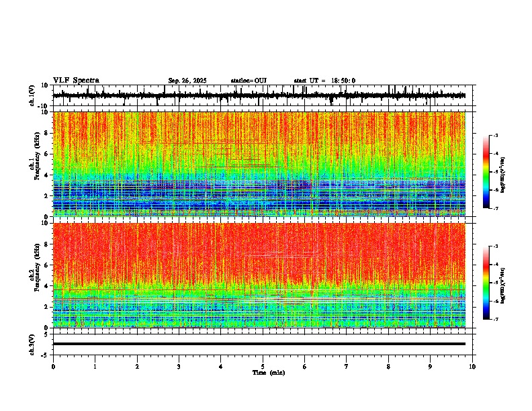Click the time axis tick label "0"
The width and height of the screenshot is (532, 411).
tap(53, 367)
